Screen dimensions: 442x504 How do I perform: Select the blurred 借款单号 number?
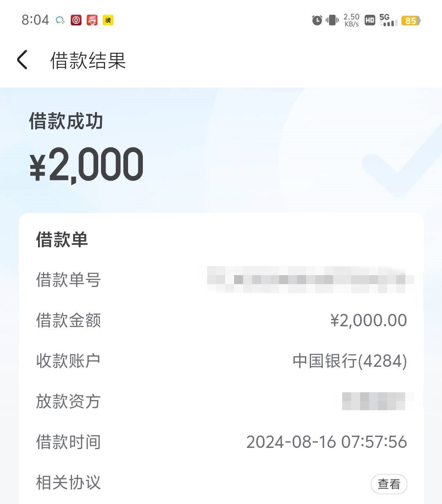click(310, 280)
